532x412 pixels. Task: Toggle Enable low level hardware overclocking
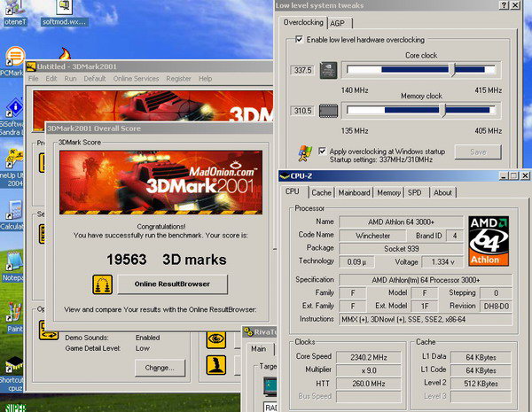299,39
